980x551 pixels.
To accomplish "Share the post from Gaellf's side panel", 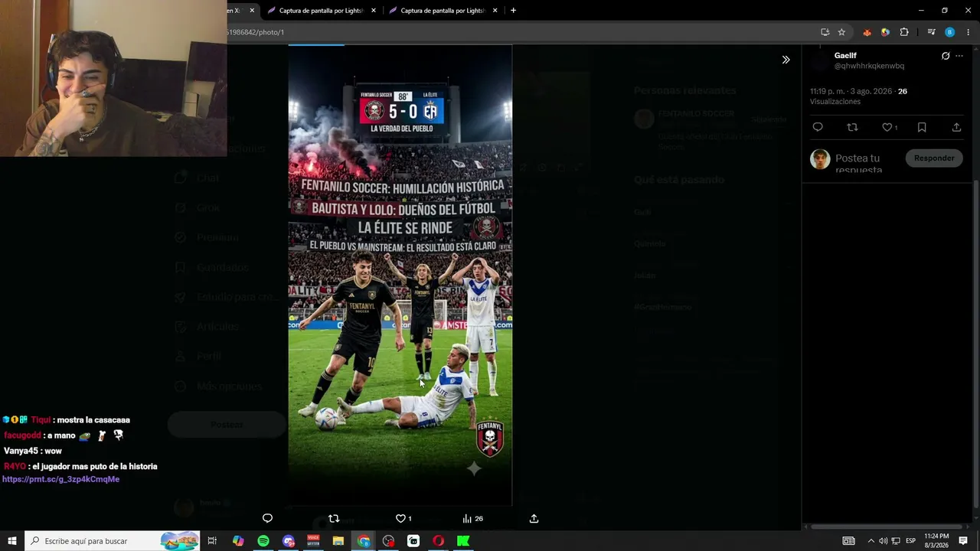I will (956, 127).
